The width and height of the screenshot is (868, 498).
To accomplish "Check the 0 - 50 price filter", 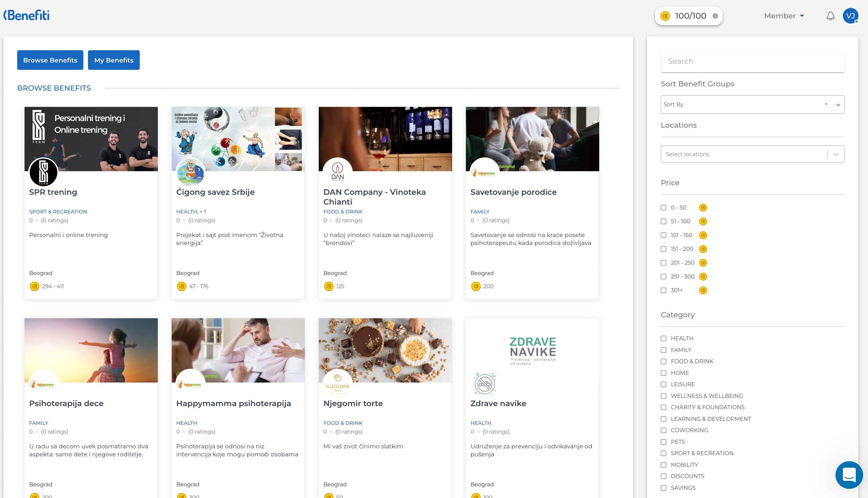I will (x=664, y=208).
